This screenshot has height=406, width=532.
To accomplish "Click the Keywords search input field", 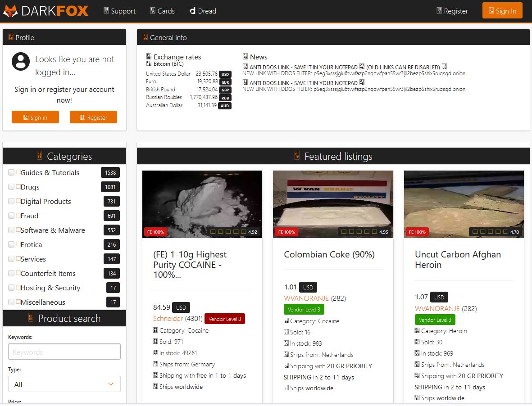I will [64, 352].
